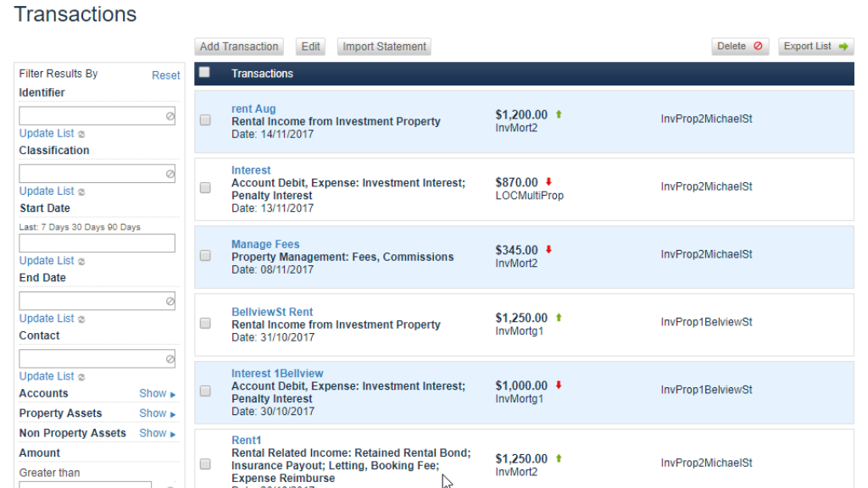Click the refresh icon beside Identifier's Update List

coord(80,133)
